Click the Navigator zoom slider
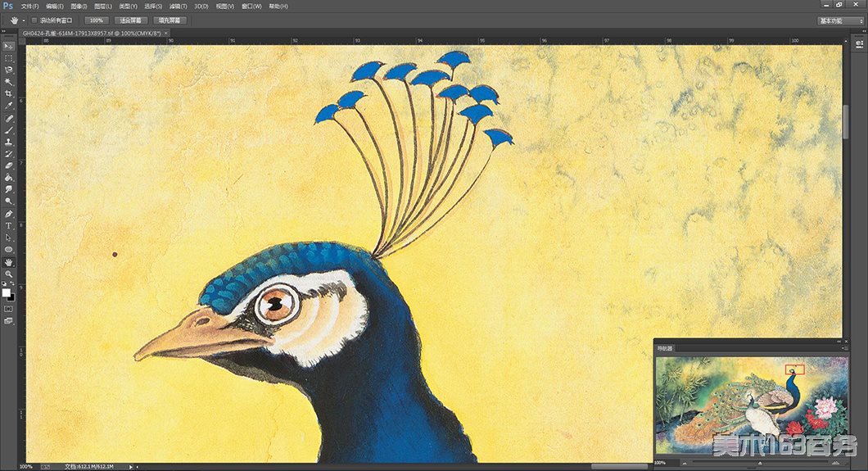868x471 pixels. pos(760,463)
